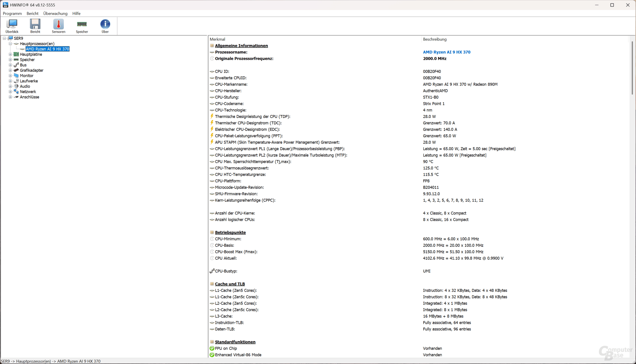Click the Beschreibung column header
Image resolution: width=636 pixels, height=364 pixels.
pyautogui.click(x=435, y=39)
